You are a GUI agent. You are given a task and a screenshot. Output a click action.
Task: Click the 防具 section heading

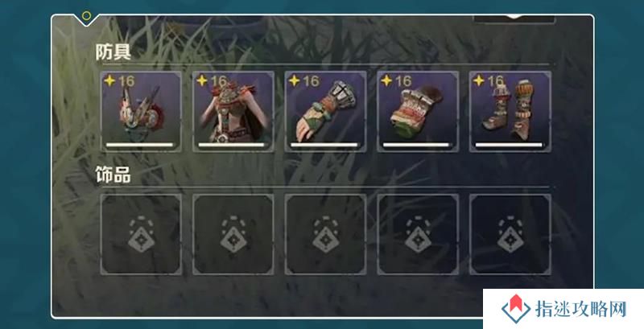(x=113, y=52)
